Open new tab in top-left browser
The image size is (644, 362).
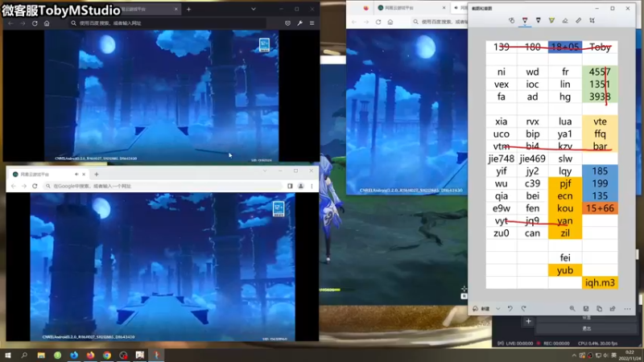(189, 9)
